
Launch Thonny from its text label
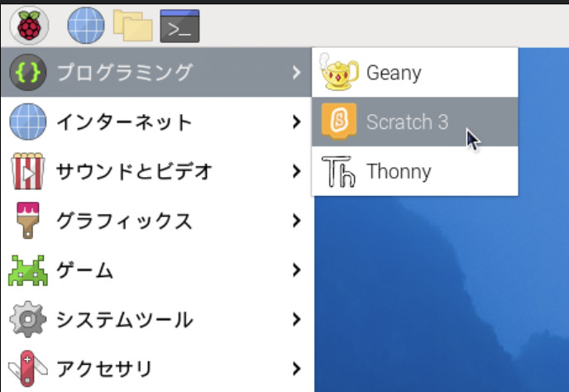(399, 172)
